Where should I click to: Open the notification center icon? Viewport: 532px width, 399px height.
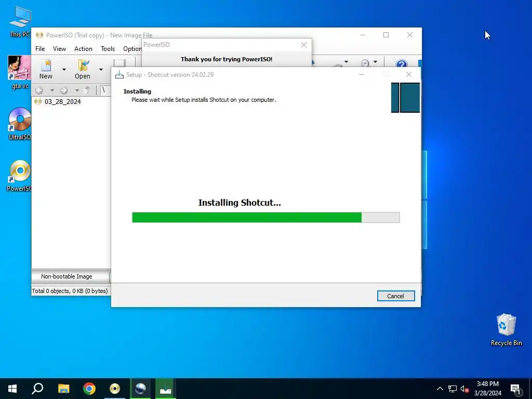click(x=516, y=390)
